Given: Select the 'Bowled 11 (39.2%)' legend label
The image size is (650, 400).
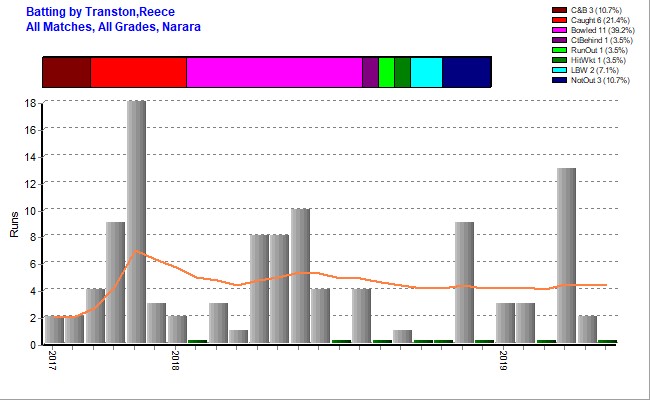Looking at the screenshot, I should pos(603,30).
